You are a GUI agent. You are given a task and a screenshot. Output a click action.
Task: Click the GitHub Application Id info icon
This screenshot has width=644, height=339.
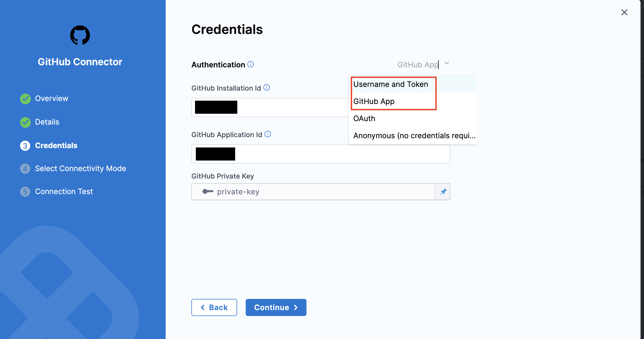pos(268,134)
